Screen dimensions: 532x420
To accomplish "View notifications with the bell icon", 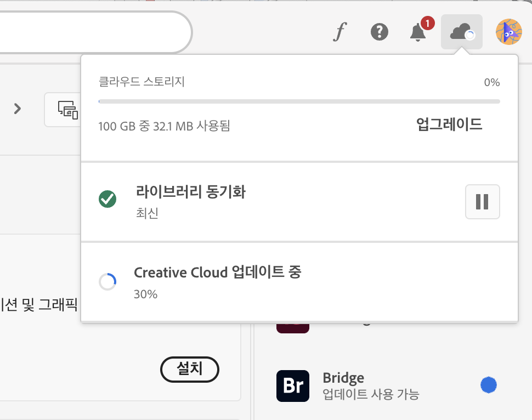I will [417, 34].
